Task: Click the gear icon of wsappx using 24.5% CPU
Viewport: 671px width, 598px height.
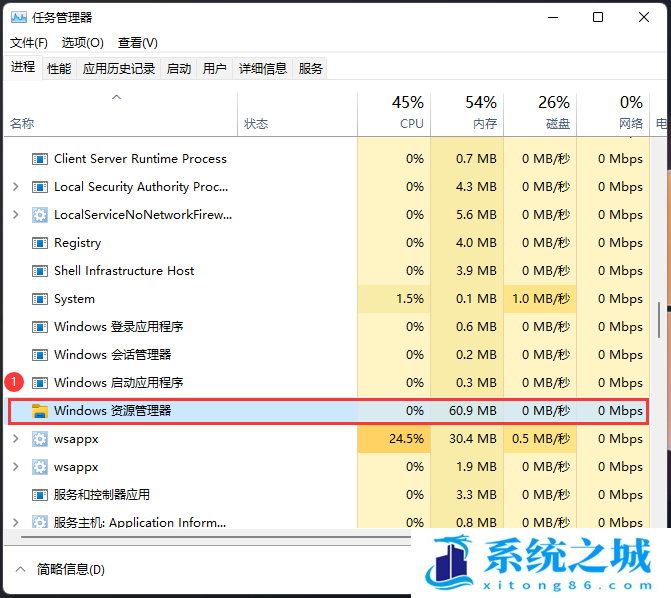Action: (40, 439)
